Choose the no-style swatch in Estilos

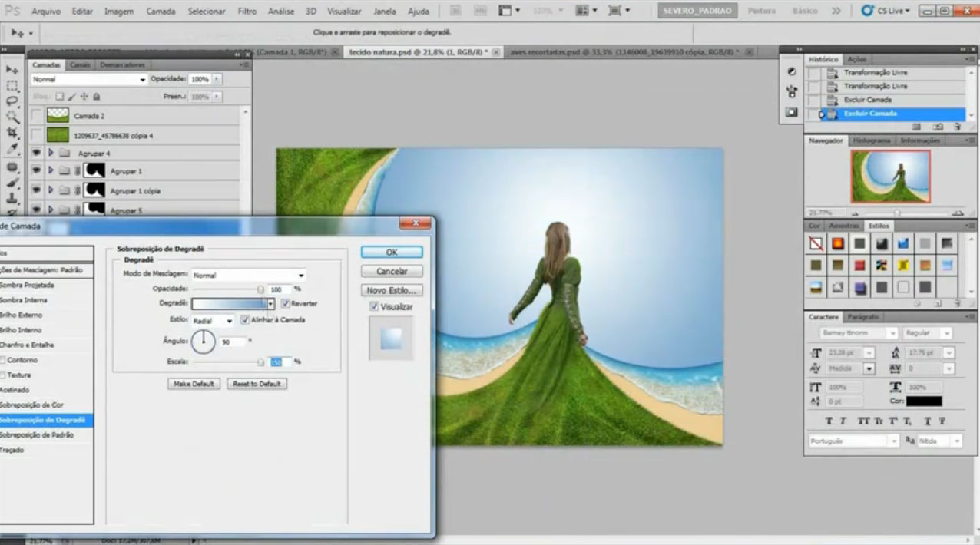pyautogui.click(x=816, y=244)
